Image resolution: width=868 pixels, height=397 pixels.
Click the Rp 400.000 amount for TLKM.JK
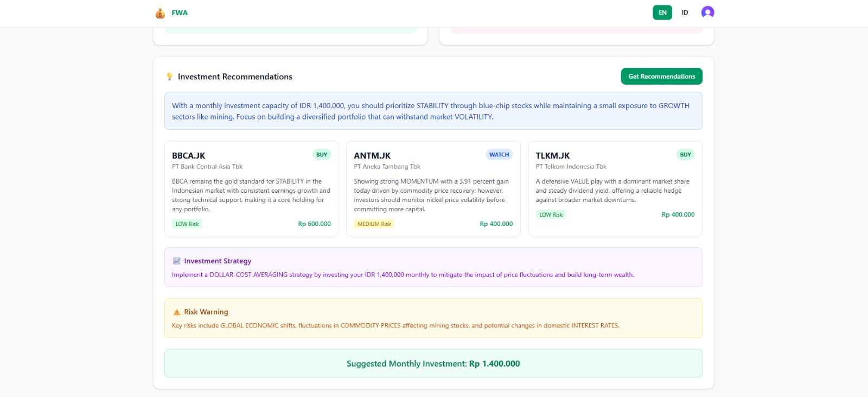(x=678, y=215)
